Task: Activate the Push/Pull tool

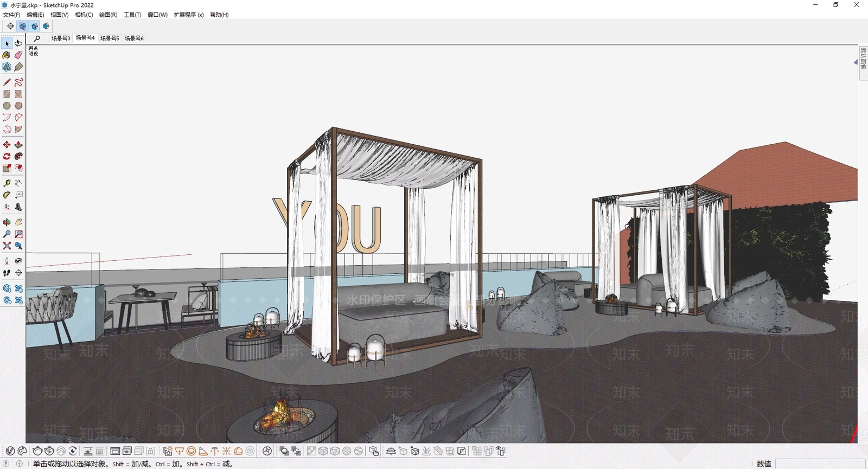Action: [x=18, y=145]
